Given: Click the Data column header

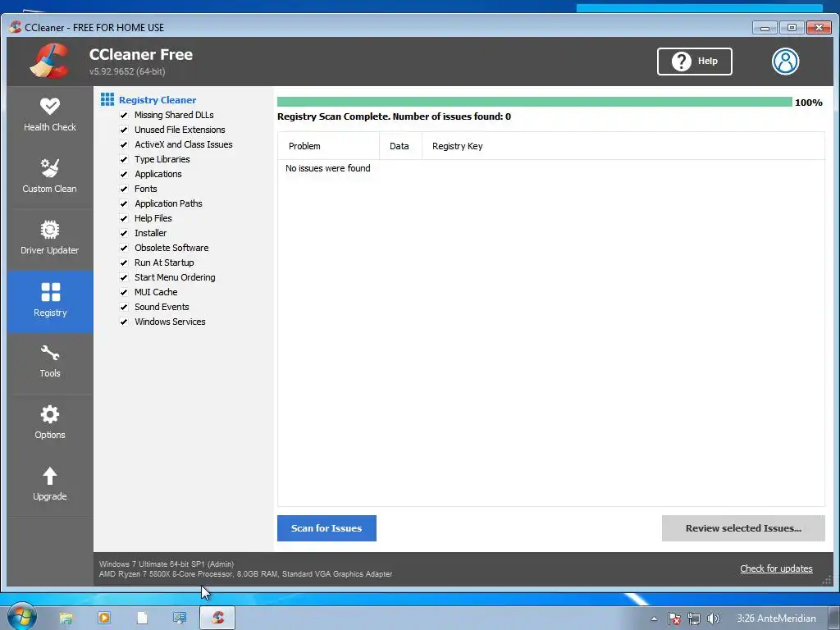Looking at the screenshot, I should click(x=400, y=146).
